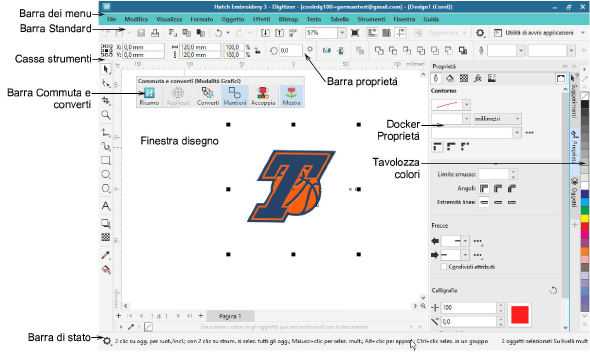The image size is (590, 364).
Task: Select the Polygon tool
Action: coord(106,188)
